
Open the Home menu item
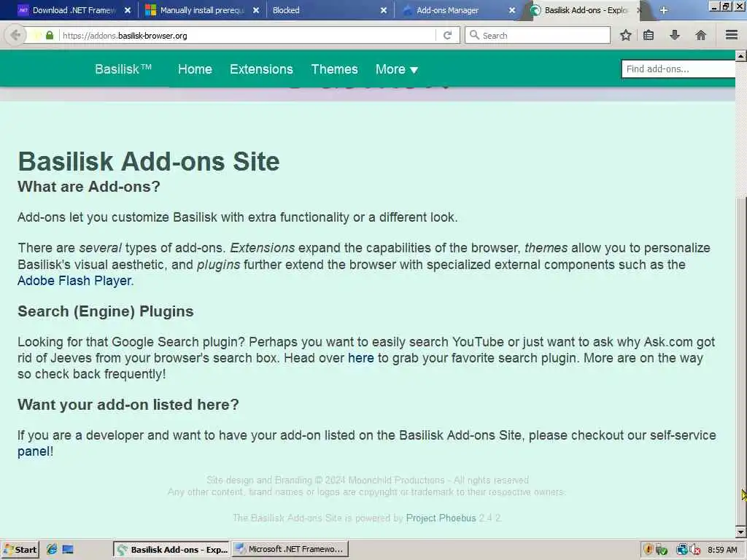[195, 69]
